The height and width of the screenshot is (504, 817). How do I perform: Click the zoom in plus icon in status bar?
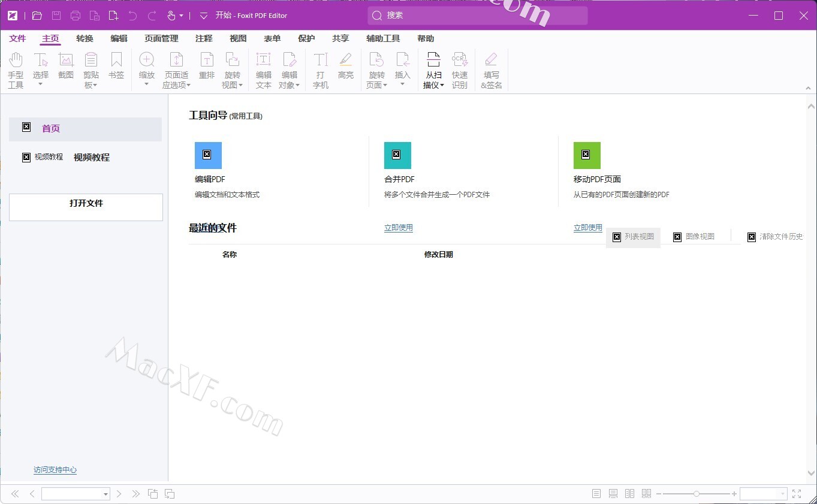click(x=734, y=494)
